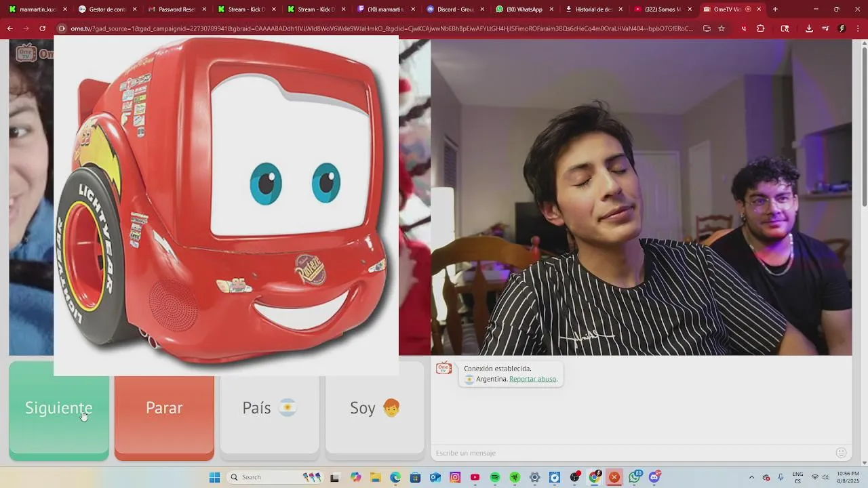Open Microsoft Edge from taskbar
The image size is (868, 488).
[x=395, y=477]
